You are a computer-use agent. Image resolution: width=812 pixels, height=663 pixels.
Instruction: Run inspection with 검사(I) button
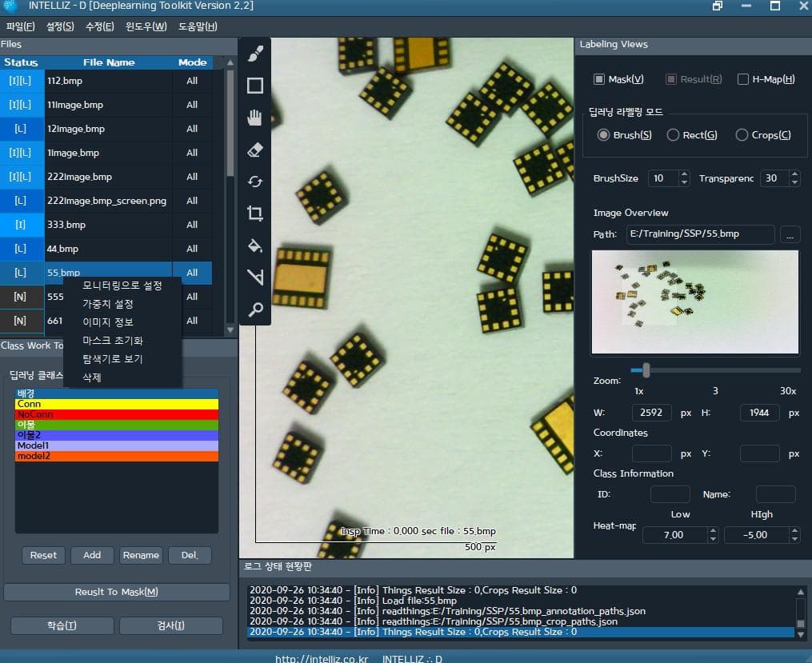[x=171, y=625]
